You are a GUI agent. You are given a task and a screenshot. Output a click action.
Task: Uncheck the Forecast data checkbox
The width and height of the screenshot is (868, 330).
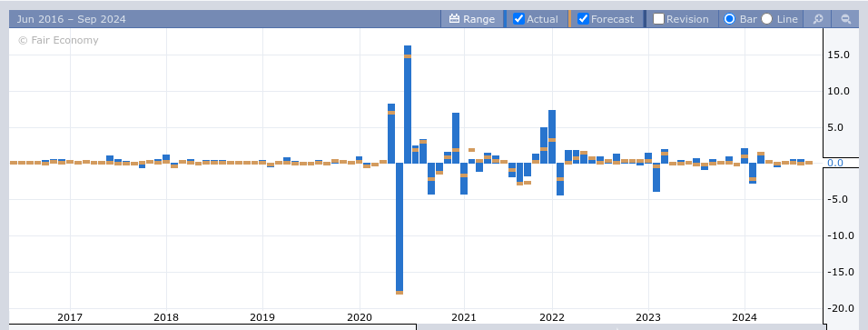(x=582, y=19)
